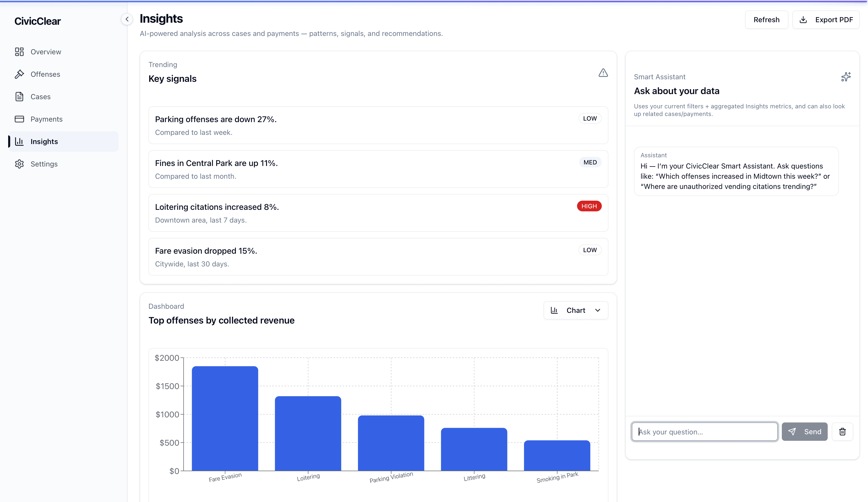Send the question to the assistant

[x=804, y=432]
